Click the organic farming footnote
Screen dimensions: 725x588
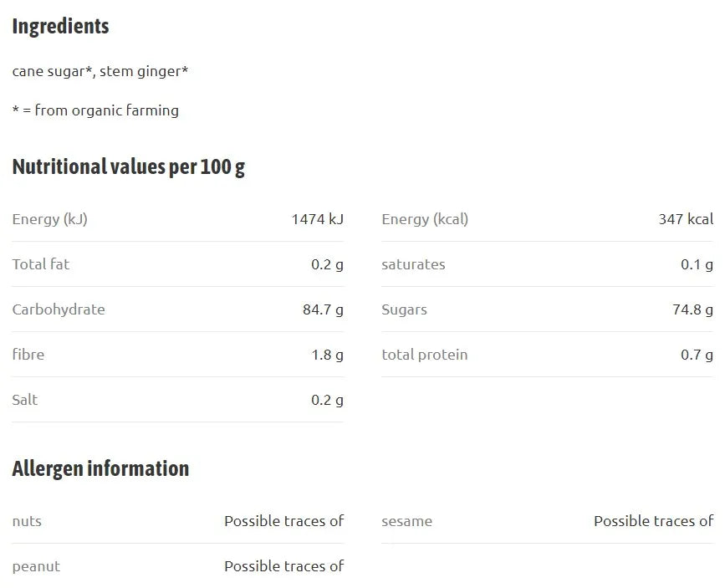pos(95,110)
